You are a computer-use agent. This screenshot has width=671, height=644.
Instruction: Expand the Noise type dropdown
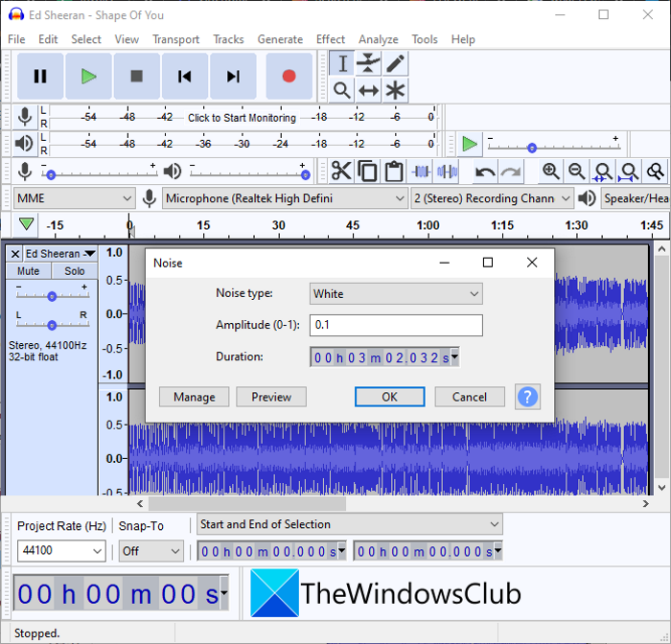[x=396, y=293]
